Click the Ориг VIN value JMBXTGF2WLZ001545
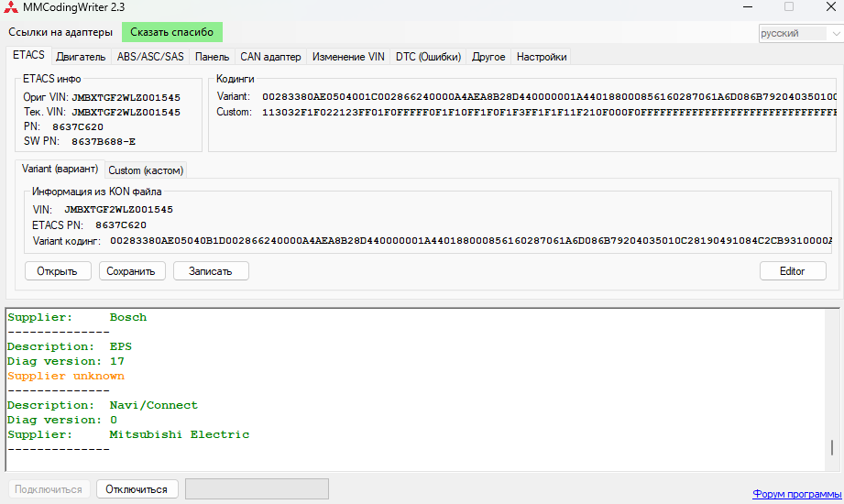This screenshot has width=844, height=504. pos(126,98)
